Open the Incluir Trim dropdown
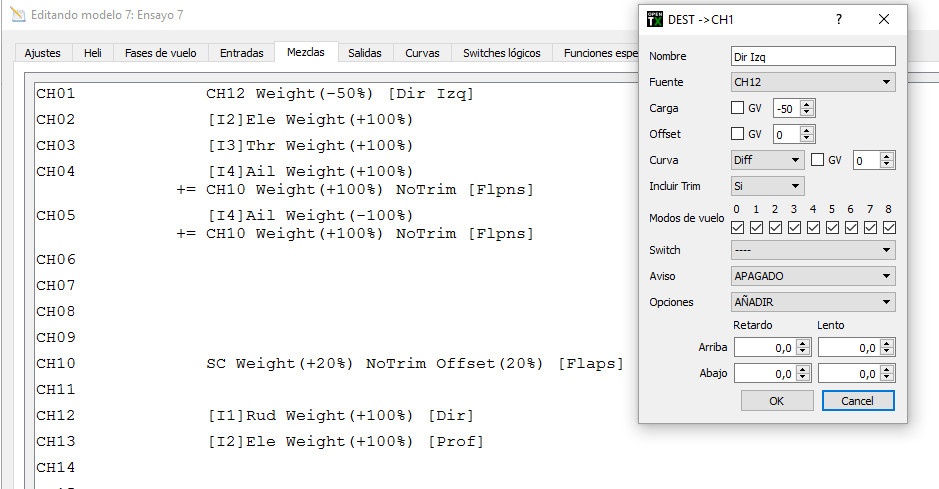Image resolution: width=939 pixels, height=489 pixels. pos(767,186)
